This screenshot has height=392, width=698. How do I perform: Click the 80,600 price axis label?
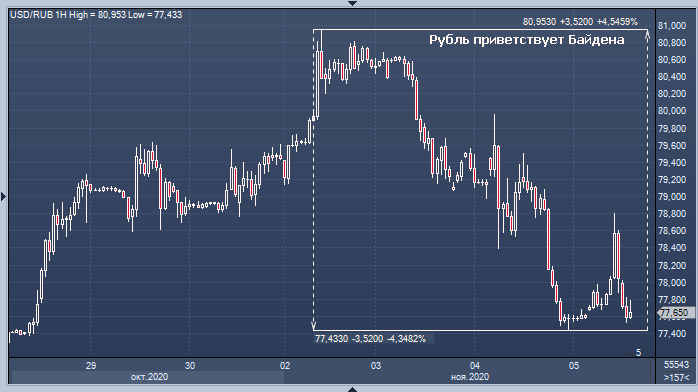tap(672, 60)
